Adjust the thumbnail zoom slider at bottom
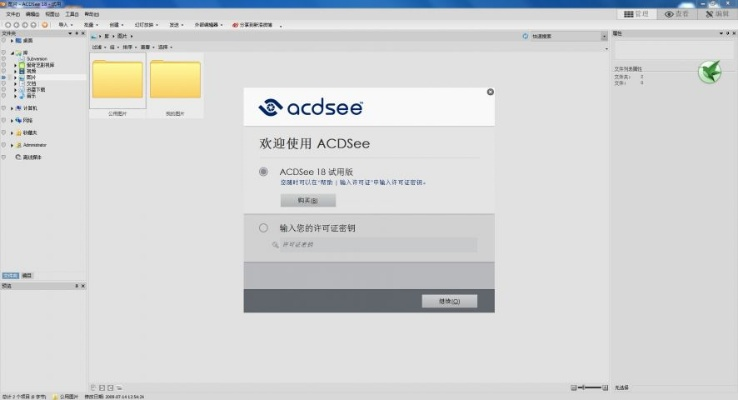Viewport: 738px width, 400px height. click(589, 387)
